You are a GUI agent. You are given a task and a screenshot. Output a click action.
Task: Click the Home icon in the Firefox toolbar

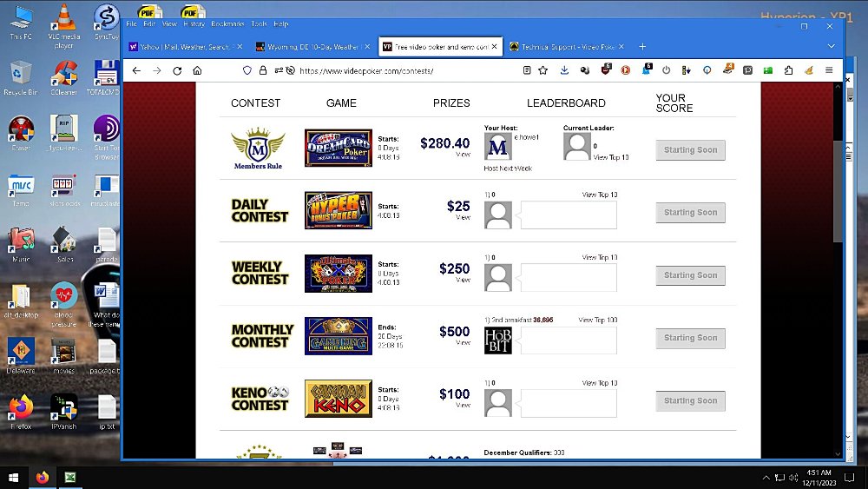(x=198, y=70)
